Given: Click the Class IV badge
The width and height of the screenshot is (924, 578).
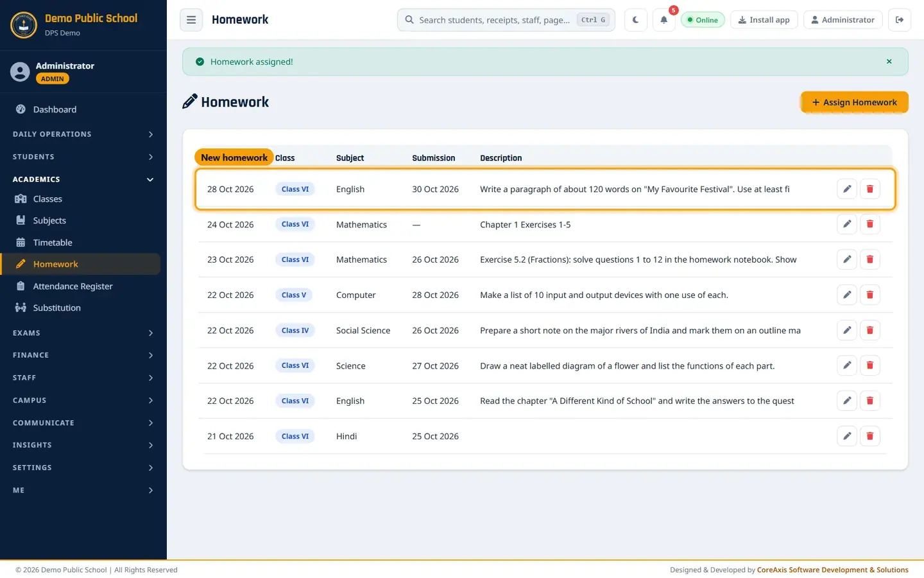Looking at the screenshot, I should (295, 330).
